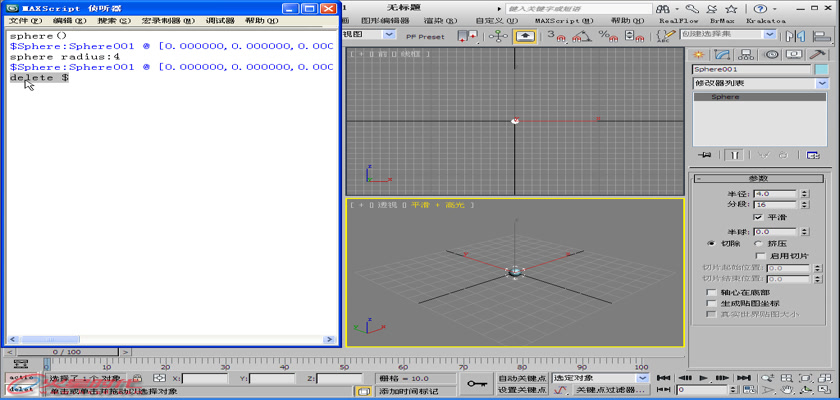Open the Modify command panel tab

click(722, 55)
